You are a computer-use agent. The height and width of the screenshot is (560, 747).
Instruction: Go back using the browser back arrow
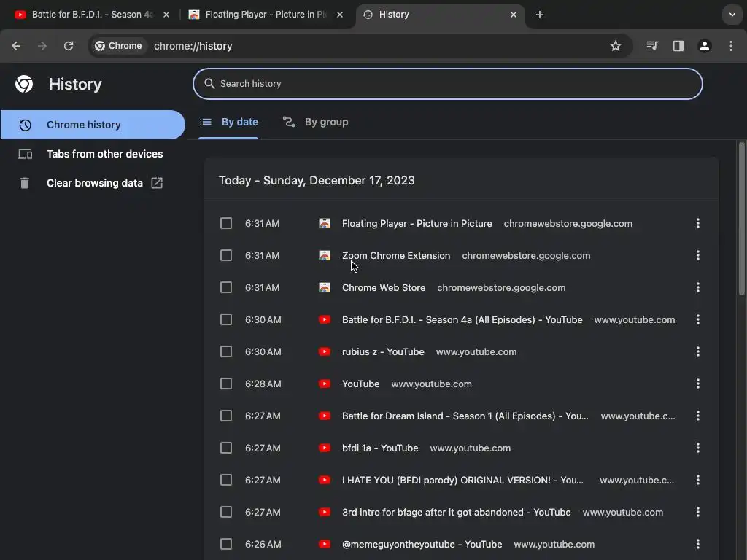coord(16,46)
